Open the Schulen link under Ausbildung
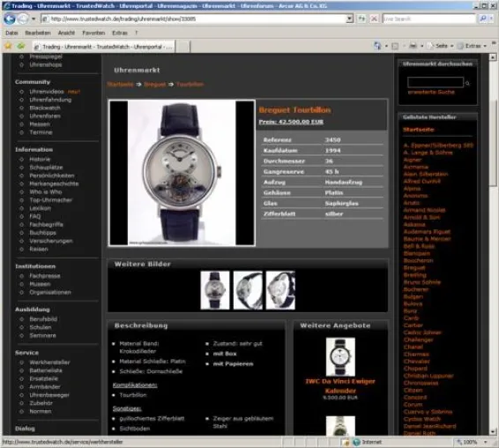 tap(41, 327)
